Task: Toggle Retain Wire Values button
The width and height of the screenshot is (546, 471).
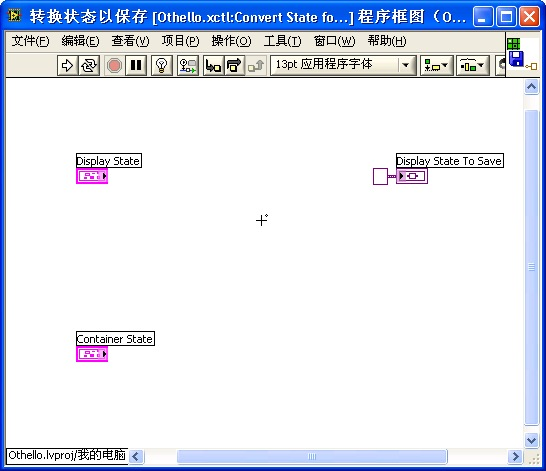Action: coord(188,65)
